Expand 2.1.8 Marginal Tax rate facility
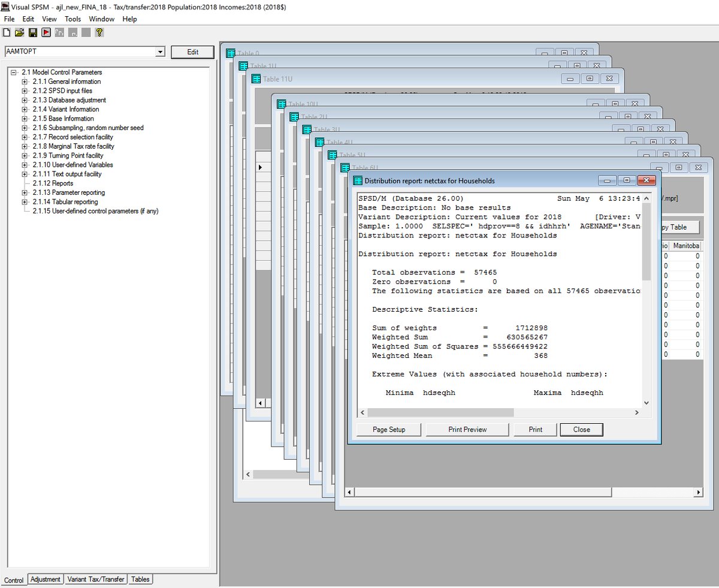The width and height of the screenshot is (719, 588). point(25,146)
